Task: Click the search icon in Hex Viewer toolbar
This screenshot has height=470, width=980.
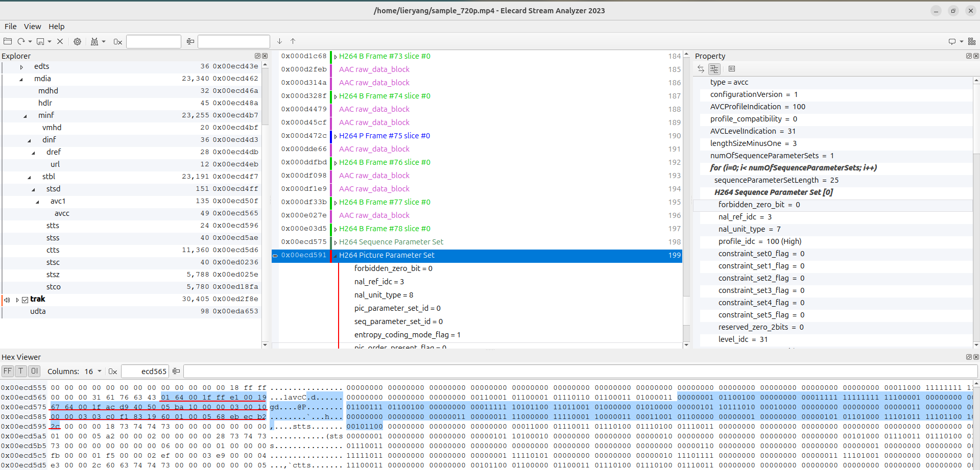Action: [x=176, y=372]
